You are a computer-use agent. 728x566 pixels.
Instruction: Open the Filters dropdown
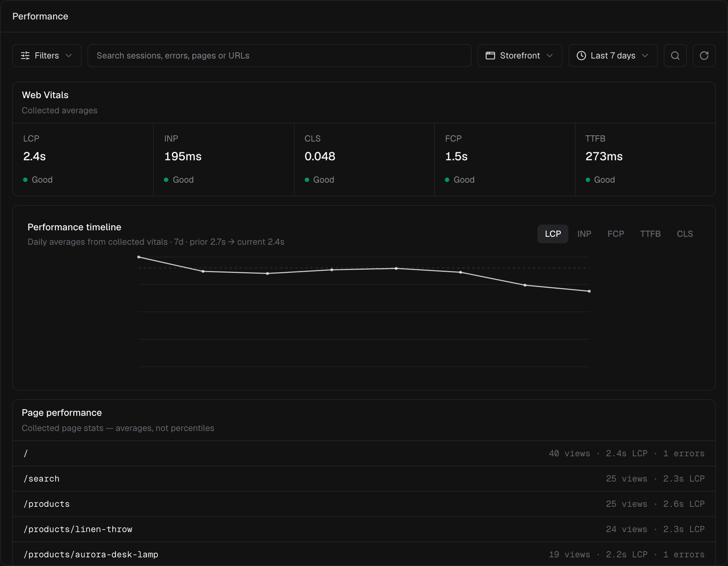(x=47, y=56)
